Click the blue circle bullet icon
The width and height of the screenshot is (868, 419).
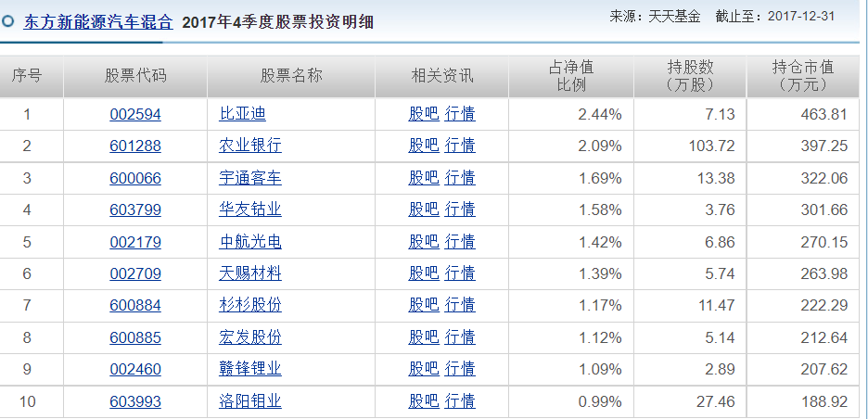[7, 21]
